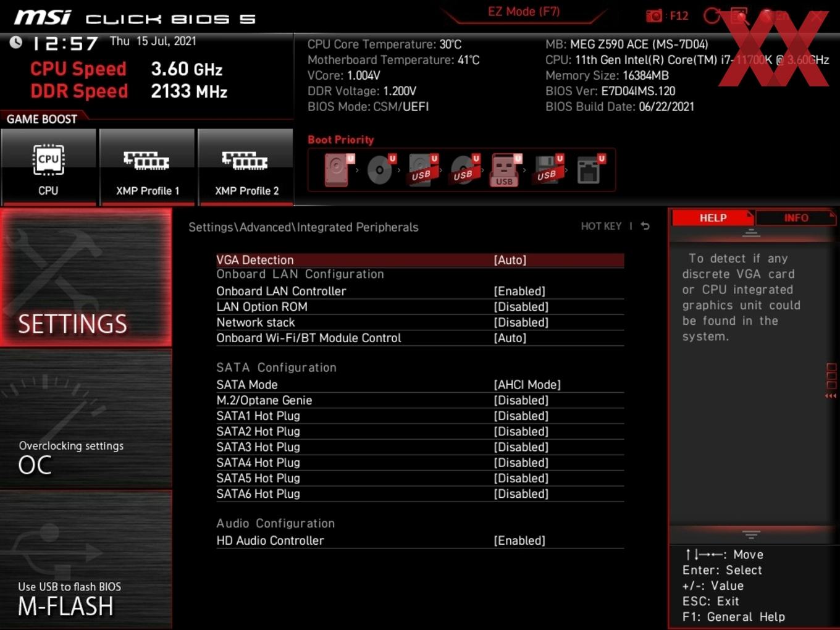Select the Network stack label
This screenshot has height=630, width=840.
pos(256,322)
